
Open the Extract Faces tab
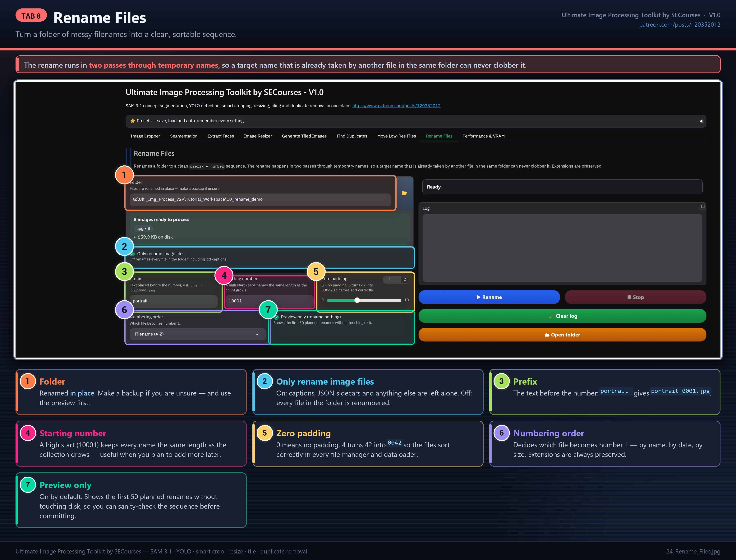(x=221, y=136)
